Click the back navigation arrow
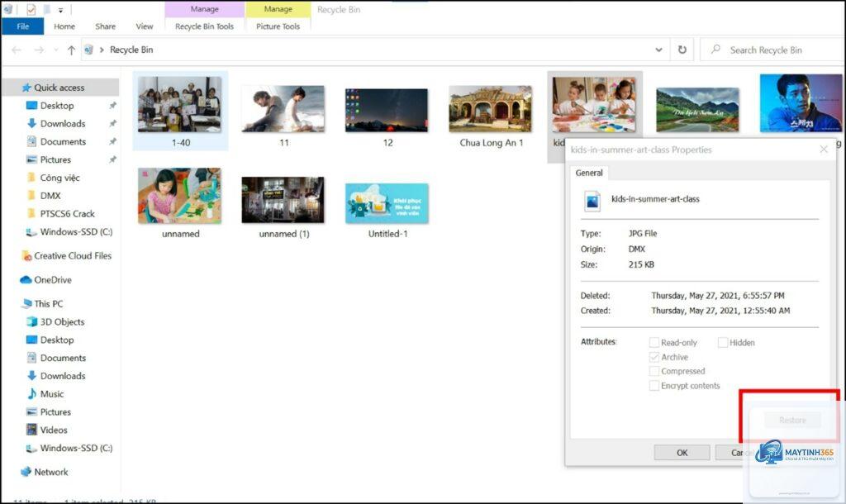This screenshot has height=504, width=846. (17, 50)
